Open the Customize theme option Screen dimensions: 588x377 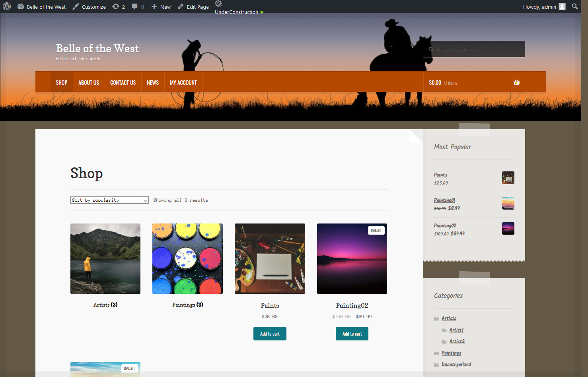pos(89,7)
